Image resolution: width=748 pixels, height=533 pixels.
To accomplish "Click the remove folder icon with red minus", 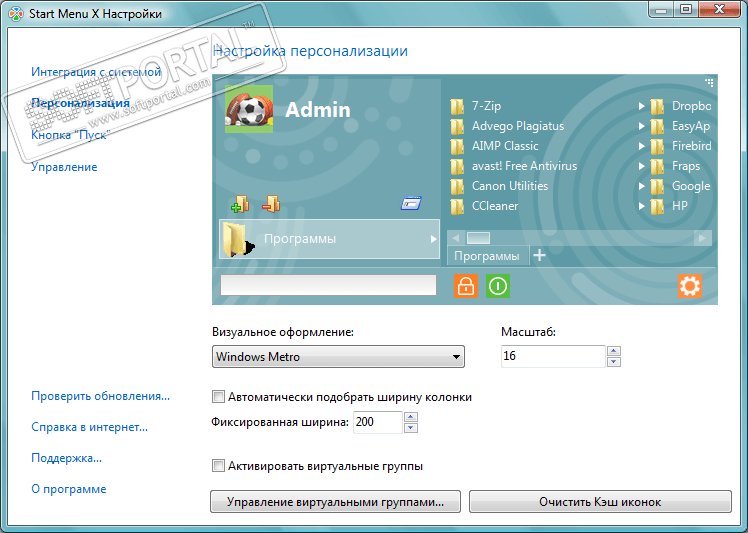I will 271,204.
